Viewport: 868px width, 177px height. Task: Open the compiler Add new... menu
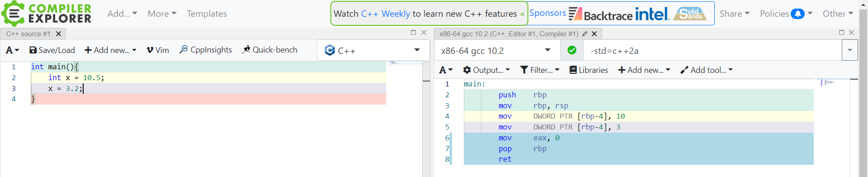pyautogui.click(x=644, y=70)
